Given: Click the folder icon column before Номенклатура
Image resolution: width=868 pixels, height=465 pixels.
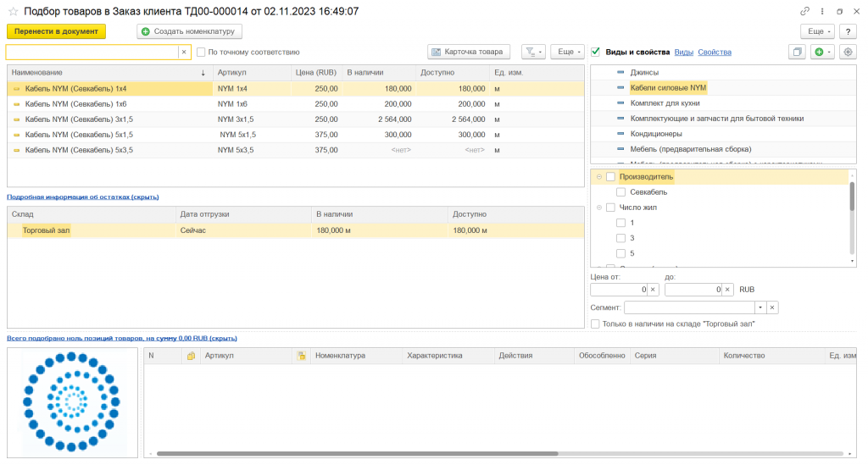Looking at the screenshot, I should (302, 356).
